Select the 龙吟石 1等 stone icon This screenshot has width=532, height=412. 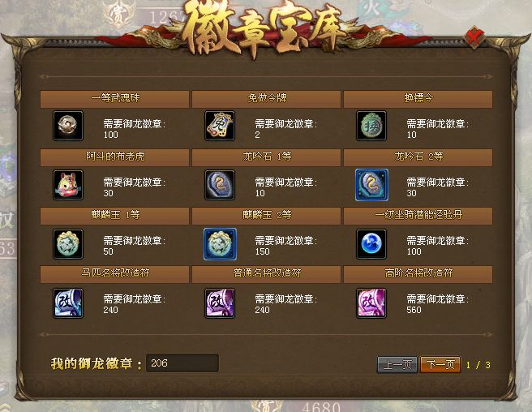click(220, 185)
